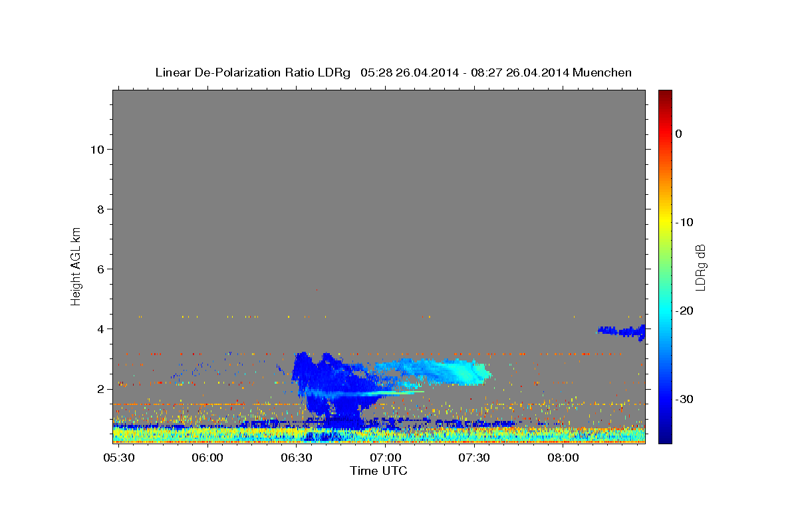The image size is (798, 532).
Task: Click the 'Height AGL km' axis title
Action: (x=76, y=265)
